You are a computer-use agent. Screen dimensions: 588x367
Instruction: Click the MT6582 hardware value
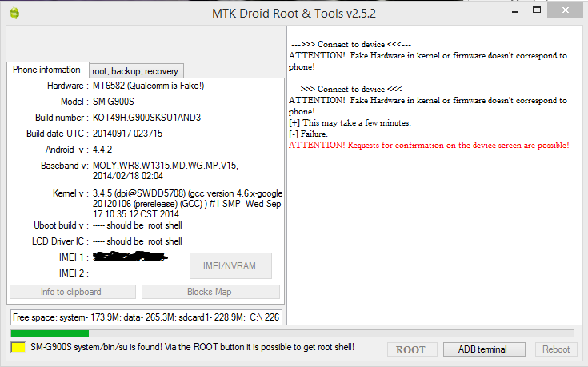146,86
